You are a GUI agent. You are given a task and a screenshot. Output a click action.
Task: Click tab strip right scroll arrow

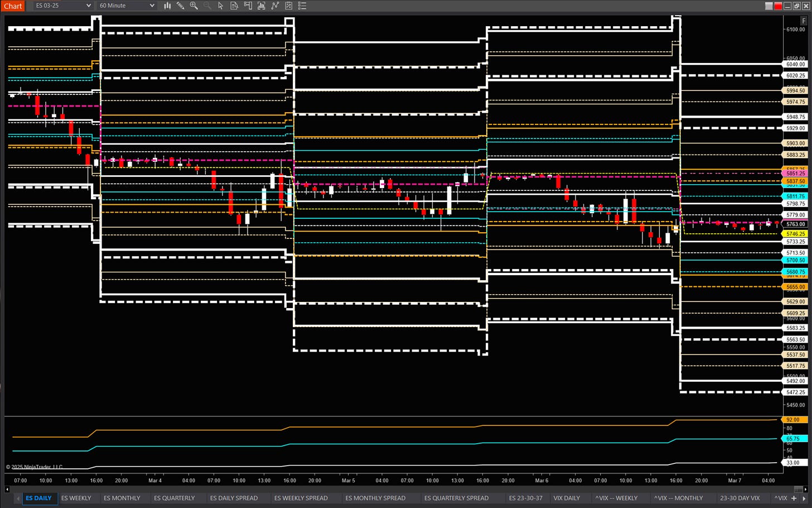coord(804,498)
